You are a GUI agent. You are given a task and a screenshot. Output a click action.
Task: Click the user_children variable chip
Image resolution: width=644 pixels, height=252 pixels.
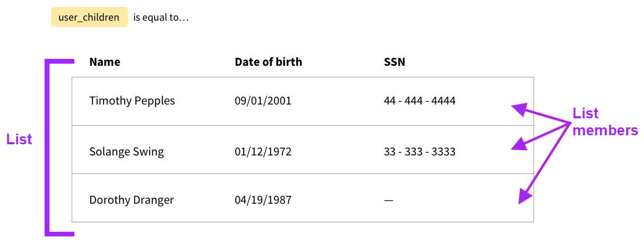(x=89, y=17)
